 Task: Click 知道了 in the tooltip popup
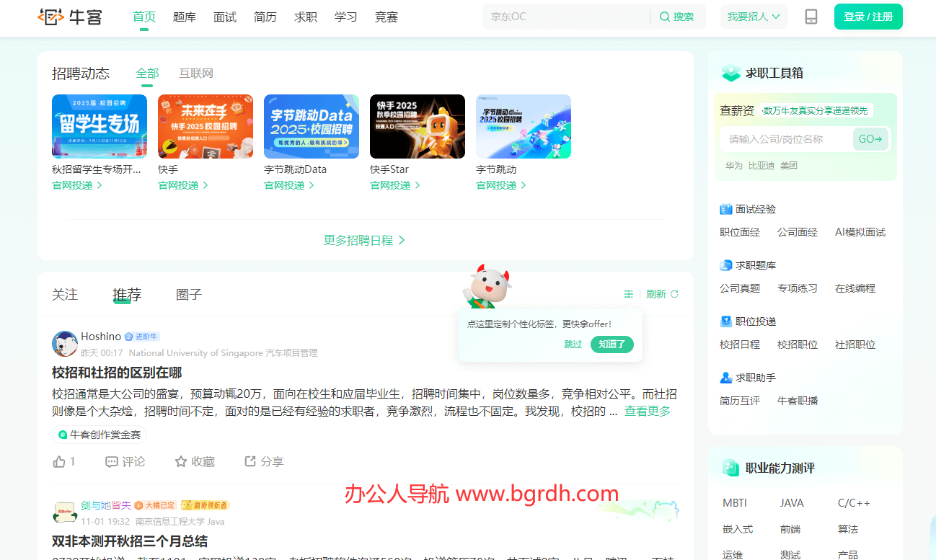click(x=612, y=345)
